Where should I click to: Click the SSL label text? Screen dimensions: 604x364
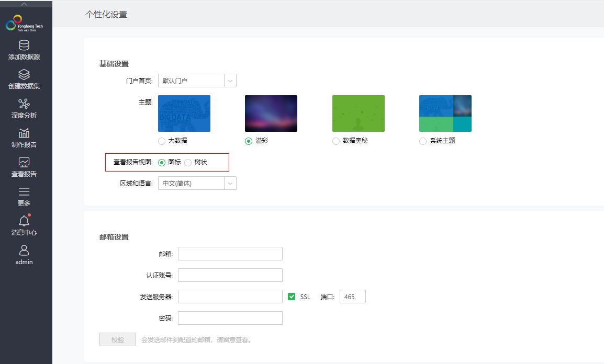point(305,297)
